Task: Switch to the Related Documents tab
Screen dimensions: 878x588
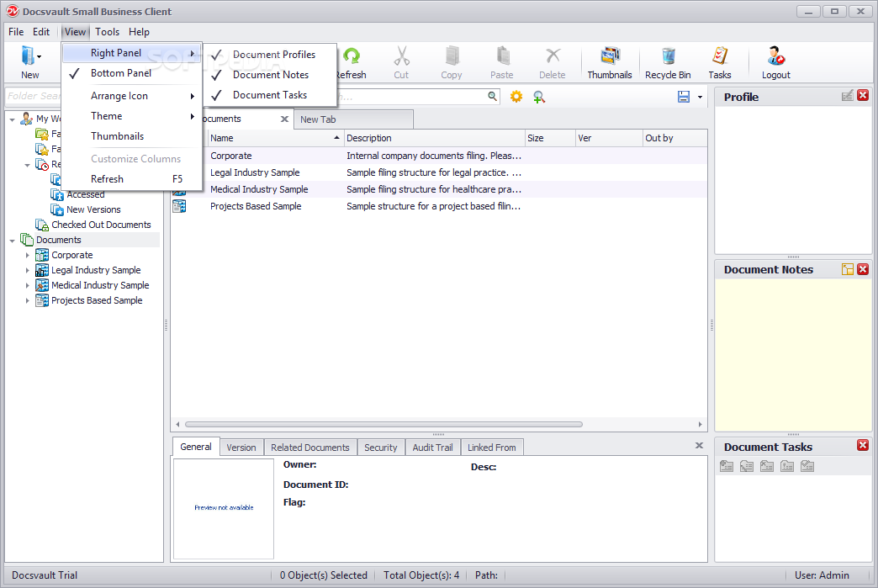Action: click(x=310, y=448)
